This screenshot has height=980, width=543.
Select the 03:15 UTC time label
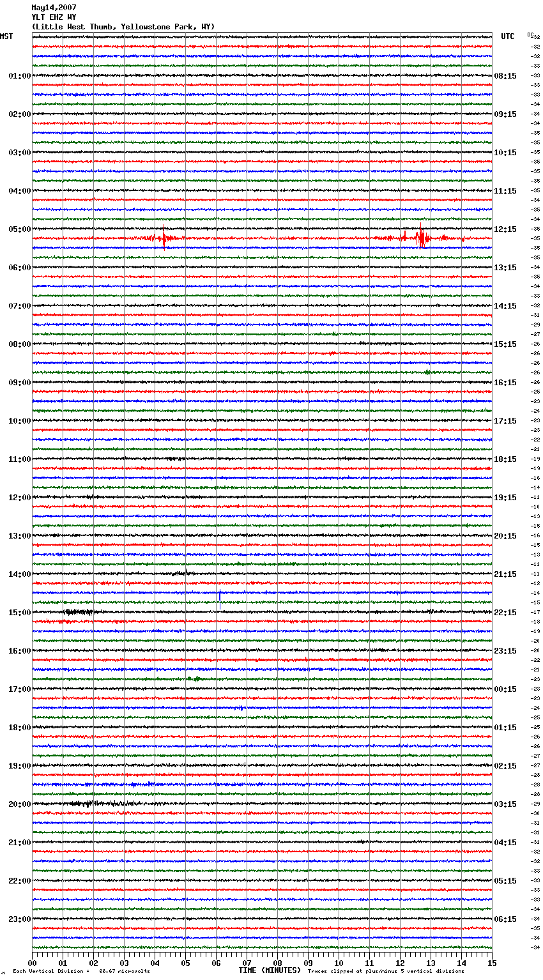[505, 804]
